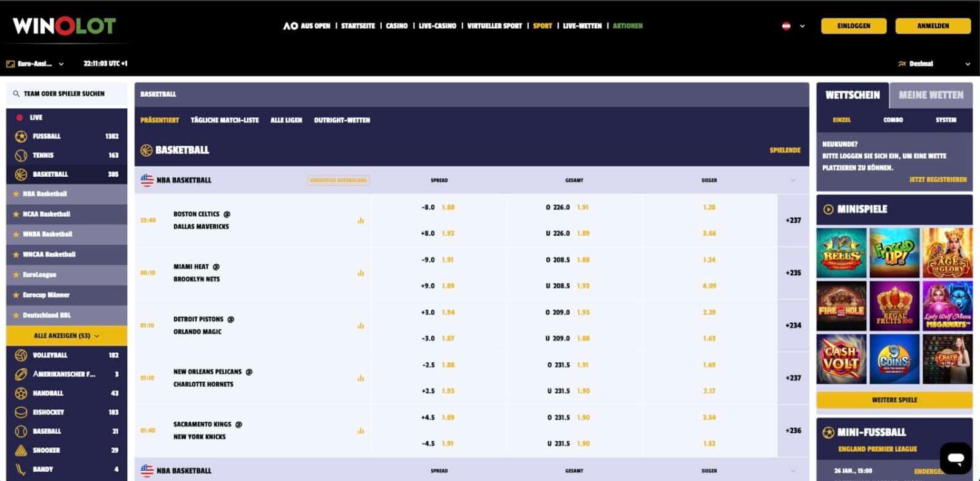Screen dimensions: 980x481
Task: Click the Eishockey puck icon
Action: pos(21,412)
